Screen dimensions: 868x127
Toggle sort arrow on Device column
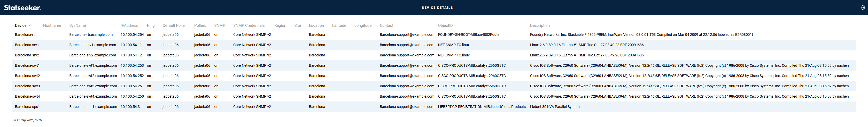(x=30, y=26)
